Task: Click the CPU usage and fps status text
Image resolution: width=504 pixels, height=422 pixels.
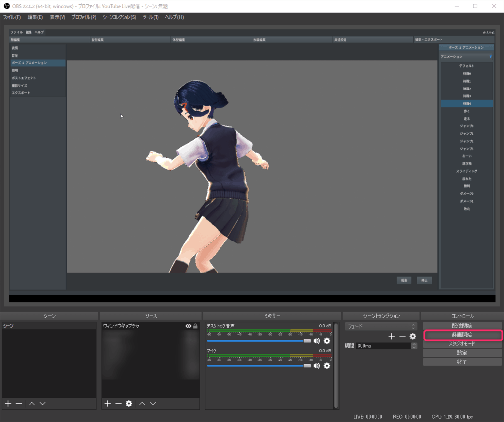Action: point(452,417)
